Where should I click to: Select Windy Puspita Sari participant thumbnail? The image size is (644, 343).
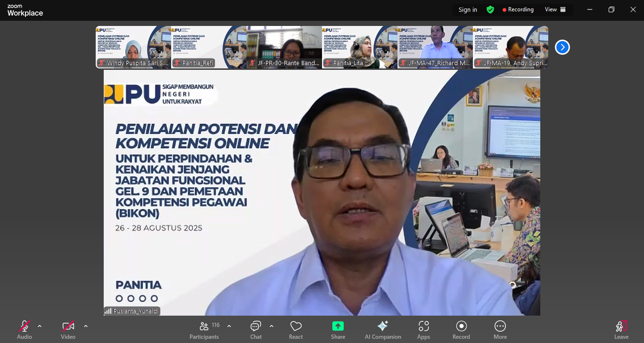pos(133,47)
